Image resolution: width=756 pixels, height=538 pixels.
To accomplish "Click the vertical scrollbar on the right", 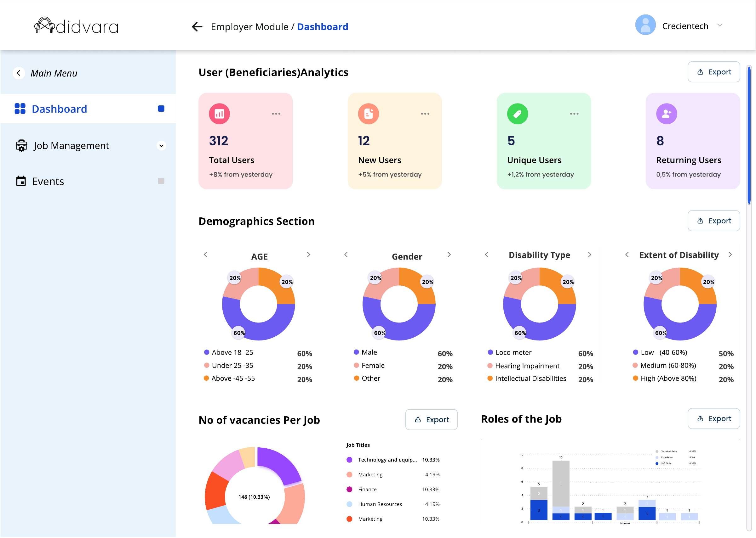I will pyautogui.click(x=749, y=135).
